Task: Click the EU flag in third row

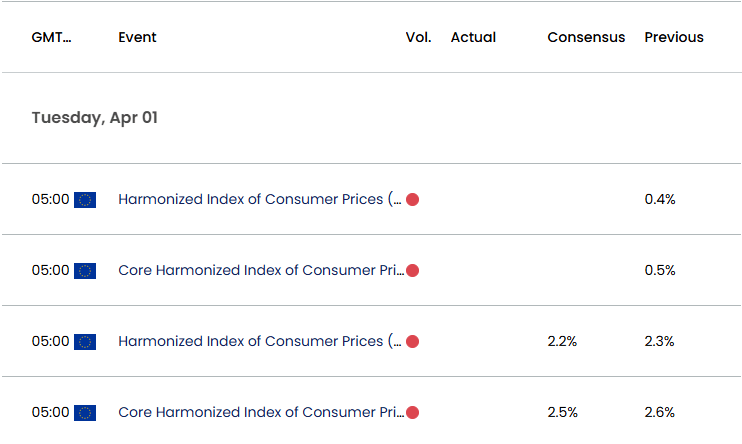Action: click(x=85, y=342)
